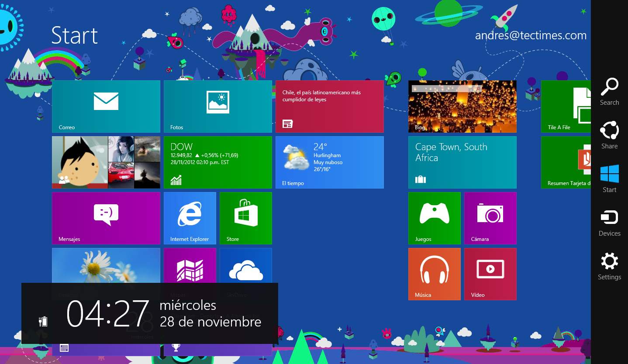
Task: Open the Resumen Tarjeta document tile
Action: pyautogui.click(x=566, y=162)
